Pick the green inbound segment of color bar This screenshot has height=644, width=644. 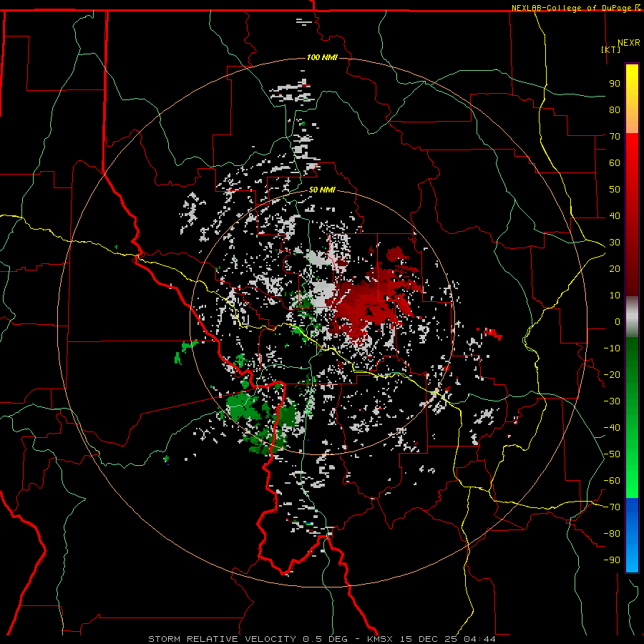click(x=632, y=417)
